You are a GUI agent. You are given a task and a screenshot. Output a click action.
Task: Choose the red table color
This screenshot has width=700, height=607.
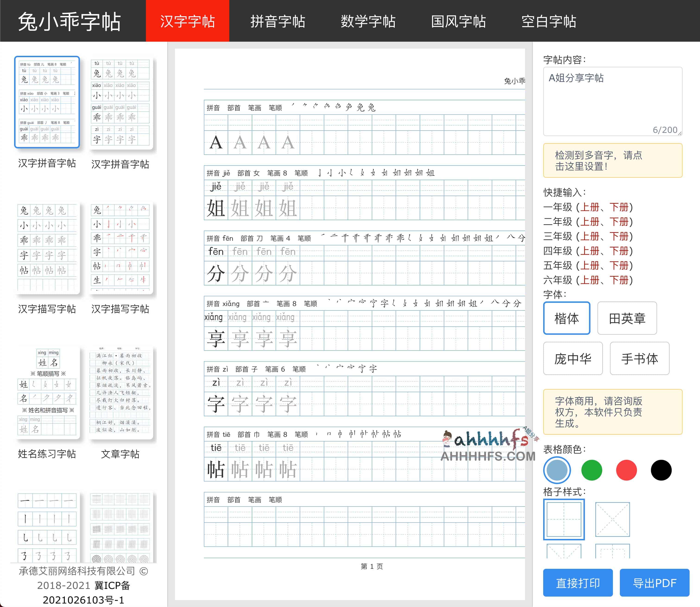pos(626,470)
